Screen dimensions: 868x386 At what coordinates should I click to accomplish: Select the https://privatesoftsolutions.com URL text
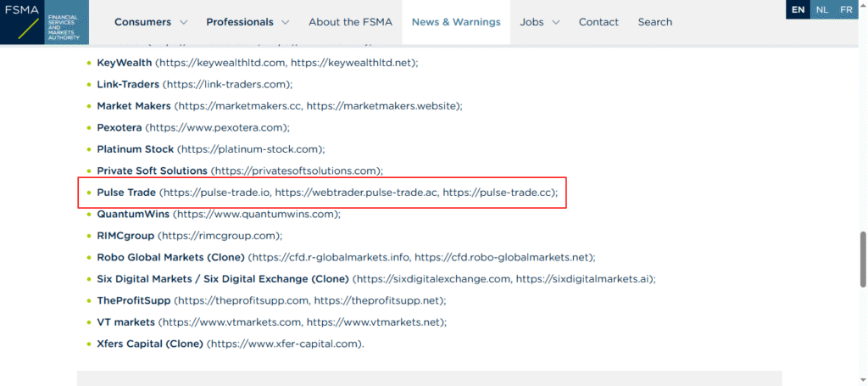(x=297, y=171)
